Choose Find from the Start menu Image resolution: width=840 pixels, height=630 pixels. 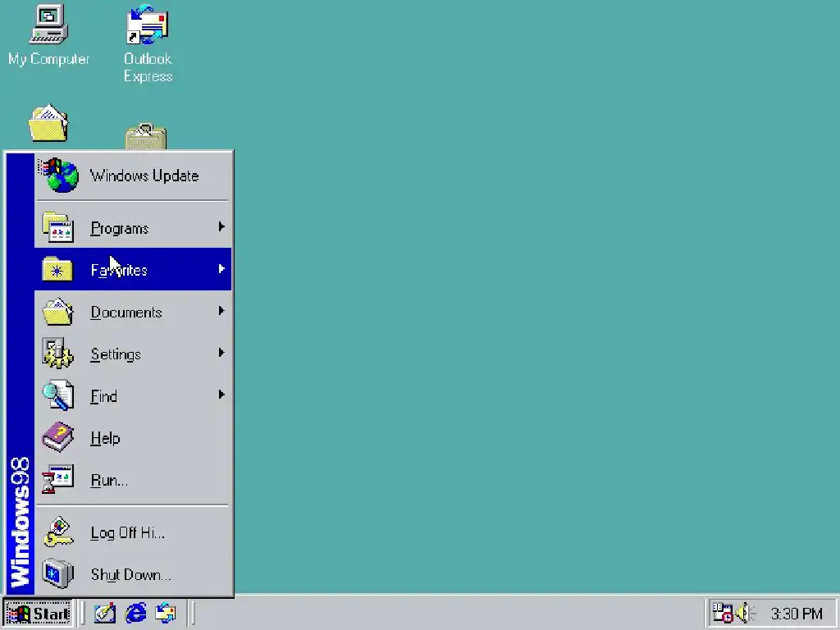pos(133,395)
